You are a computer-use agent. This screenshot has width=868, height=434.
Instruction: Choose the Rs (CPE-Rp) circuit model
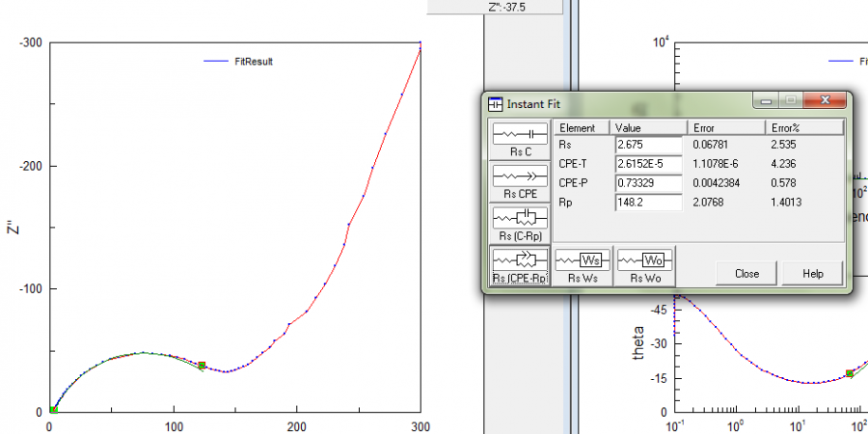pos(520,263)
